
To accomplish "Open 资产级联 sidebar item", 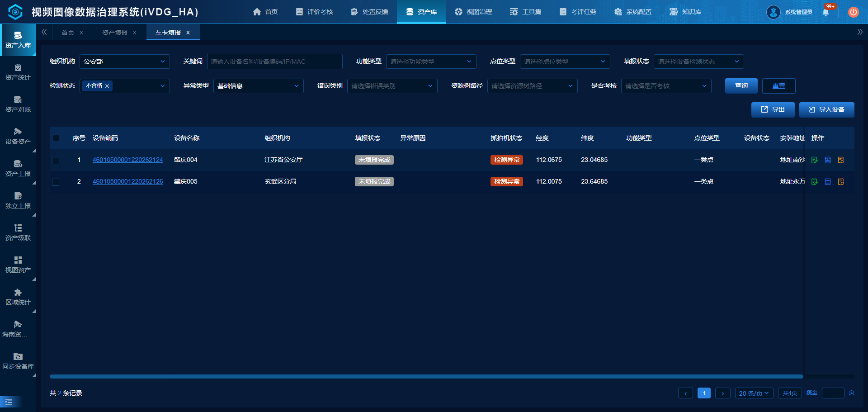I will [18, 233].
